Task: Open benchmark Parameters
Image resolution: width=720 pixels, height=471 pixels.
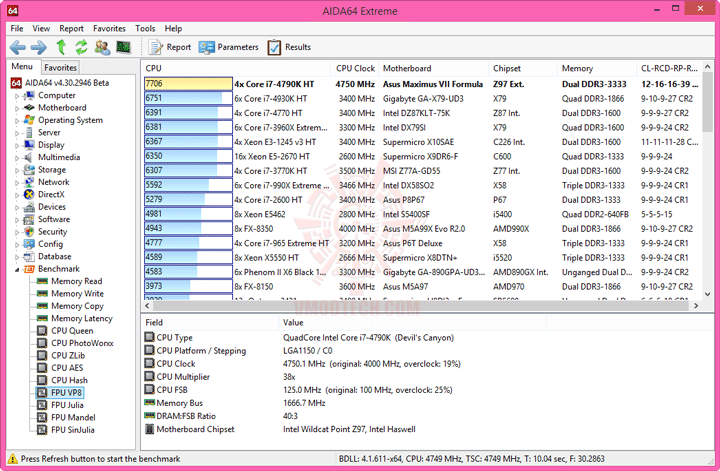Action: click(x=229, y=47)
